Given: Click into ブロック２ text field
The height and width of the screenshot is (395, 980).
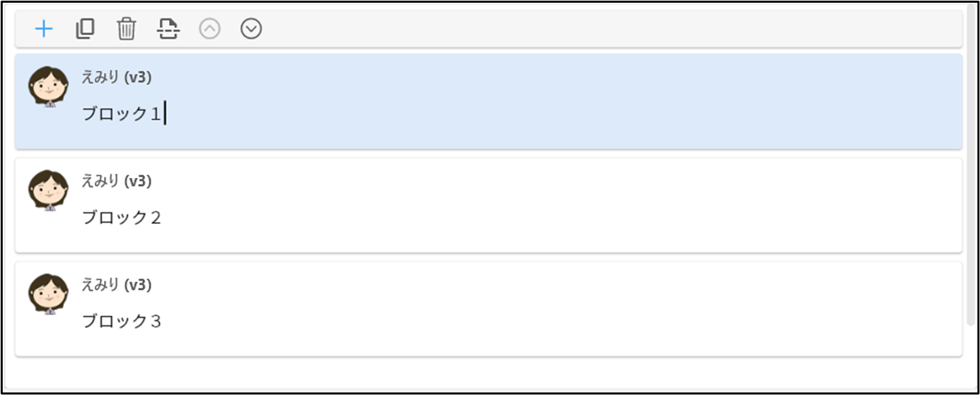Looking at the screenshot, I should [x=122, y=217].
